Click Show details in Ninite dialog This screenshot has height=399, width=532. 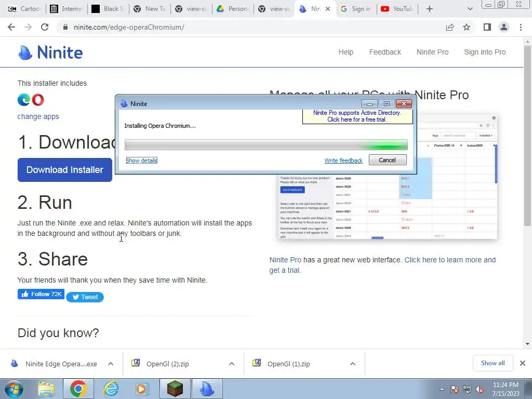point(141,160)
